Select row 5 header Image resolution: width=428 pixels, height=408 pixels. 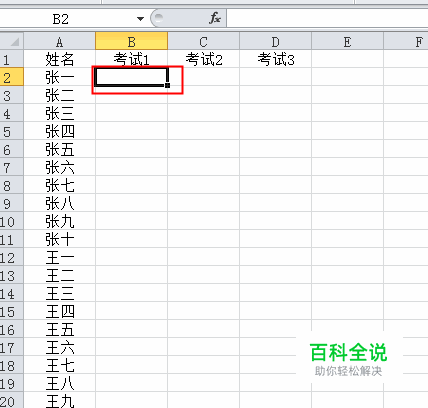(x=12, y=131)
